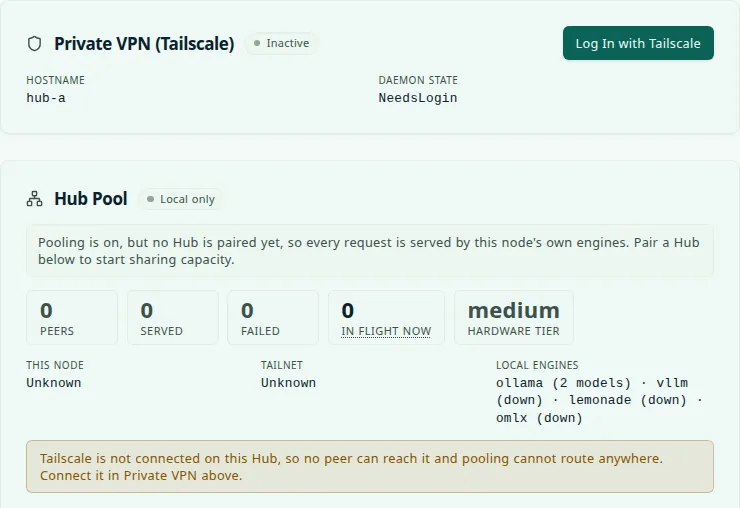
Task: Select the Private VPN (Tailscale) heading
Action: click(144, 43)
